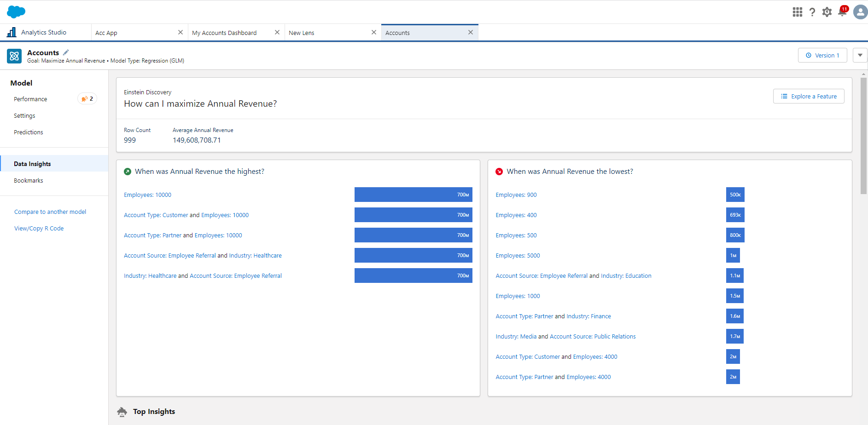Screen dimensions: 868x425
Task: Open the Setup gear icon
Action: point(827,12)
